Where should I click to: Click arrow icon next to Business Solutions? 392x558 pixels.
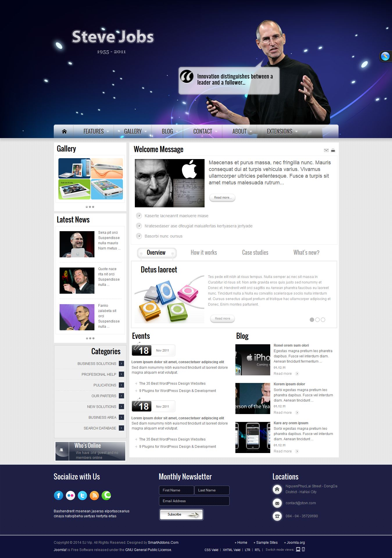pyautogui.click(x=121, y=363)
